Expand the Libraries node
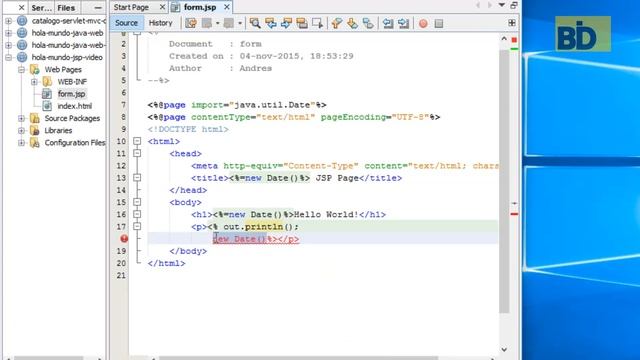The width and height of the screenshot is (640, 360). [x=21, y=131]
